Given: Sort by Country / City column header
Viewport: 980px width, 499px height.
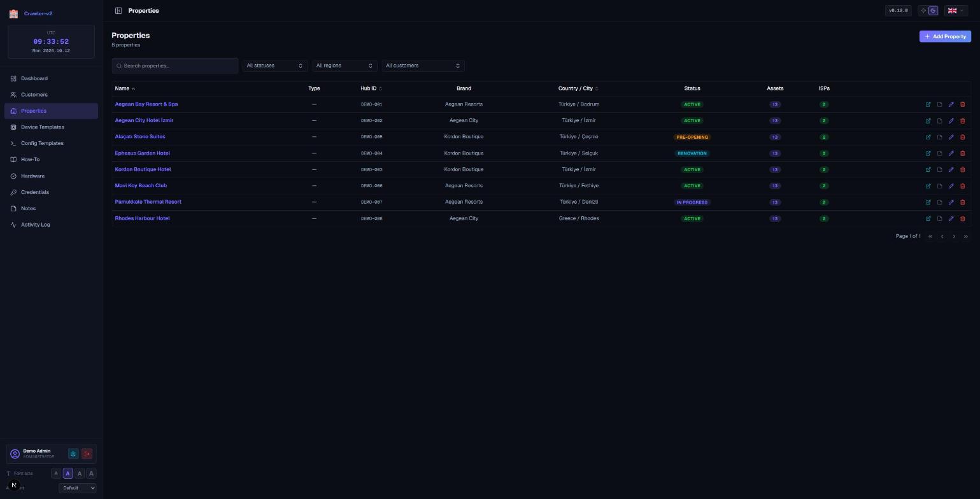Looking at the screenshot, I should pyautogui.click(x=578, y=88).
